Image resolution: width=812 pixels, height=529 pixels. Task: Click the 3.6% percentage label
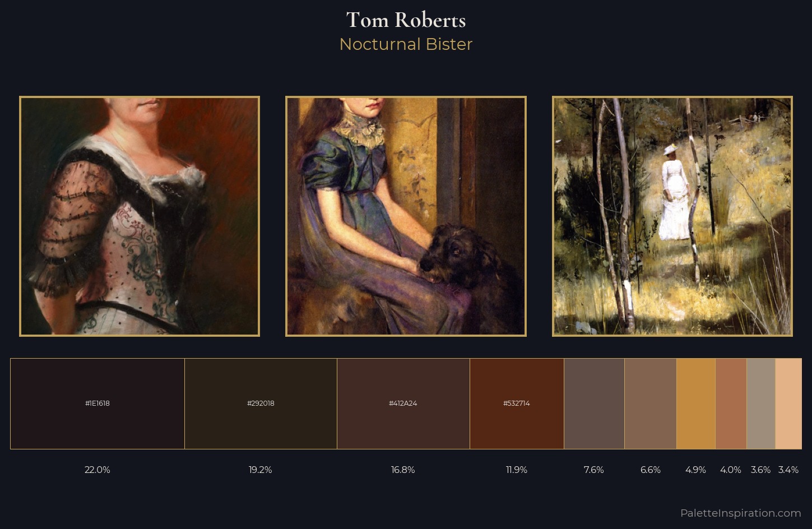761,470
